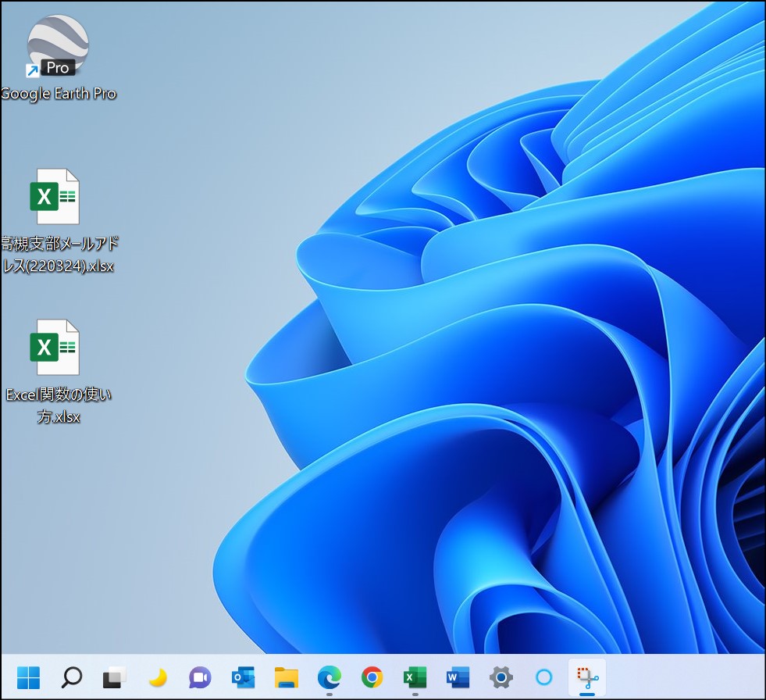Open Settings gear on the taskbar
Screen dimensions: 766x700
pyautogui.click(x=501, y=677)
